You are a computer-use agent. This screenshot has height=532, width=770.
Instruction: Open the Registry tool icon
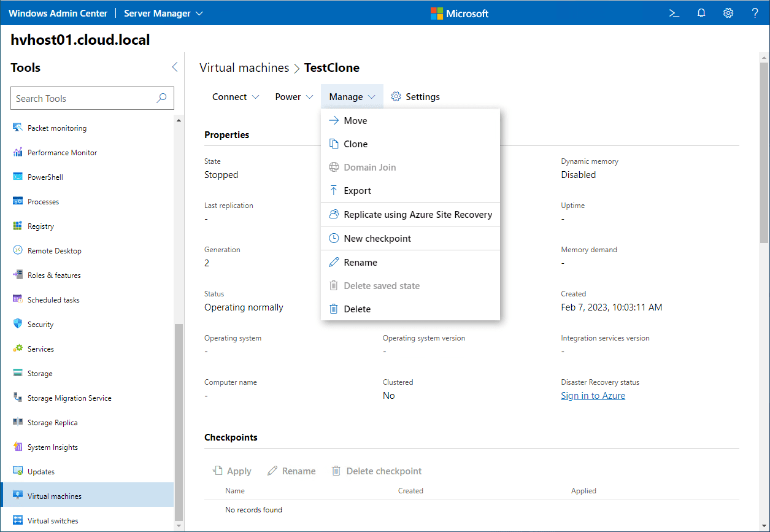click(x=18, y=226)
